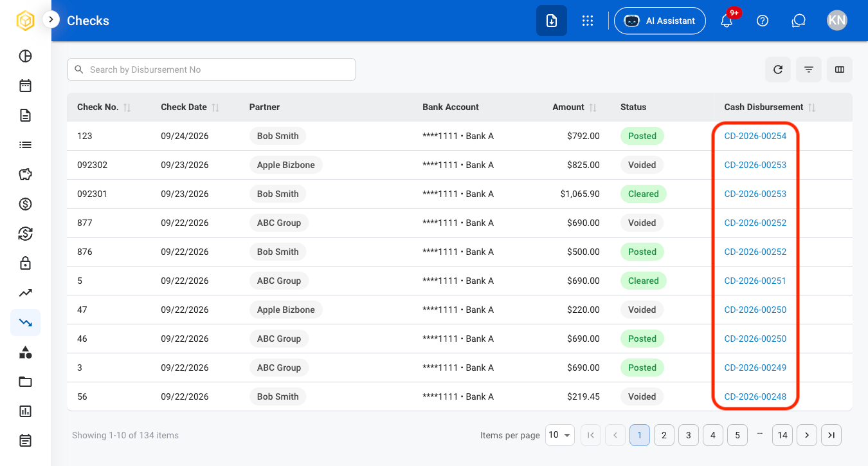The image size is (868, 466).
Task: Open the upward trending arrow sidebar icon
Action: tap(25, 293)
